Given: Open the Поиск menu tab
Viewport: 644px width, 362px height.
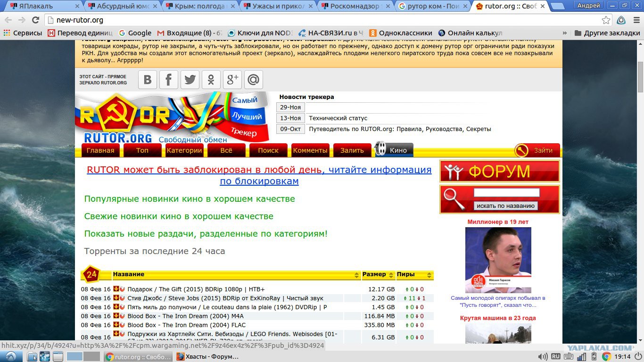Looking at the screenshot, I should tap(268, 150).
